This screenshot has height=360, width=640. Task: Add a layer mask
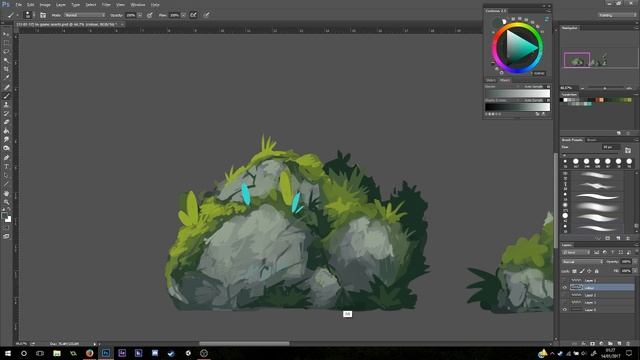pos(593,344)
